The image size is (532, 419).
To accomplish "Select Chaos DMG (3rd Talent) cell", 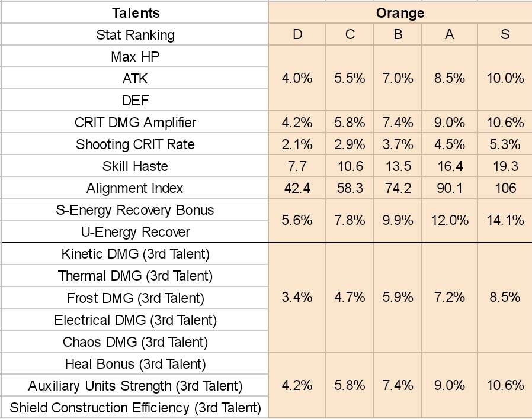I will pos(135,341).
